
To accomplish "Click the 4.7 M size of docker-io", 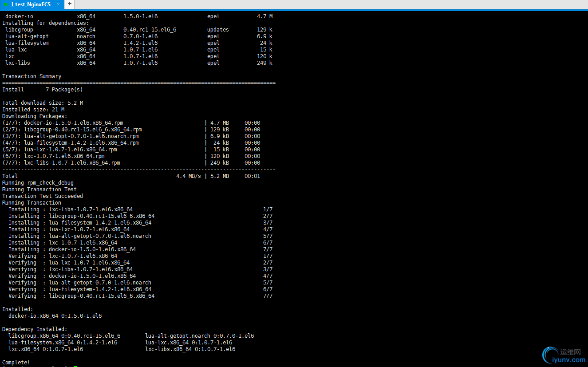I will coord(265,16).
